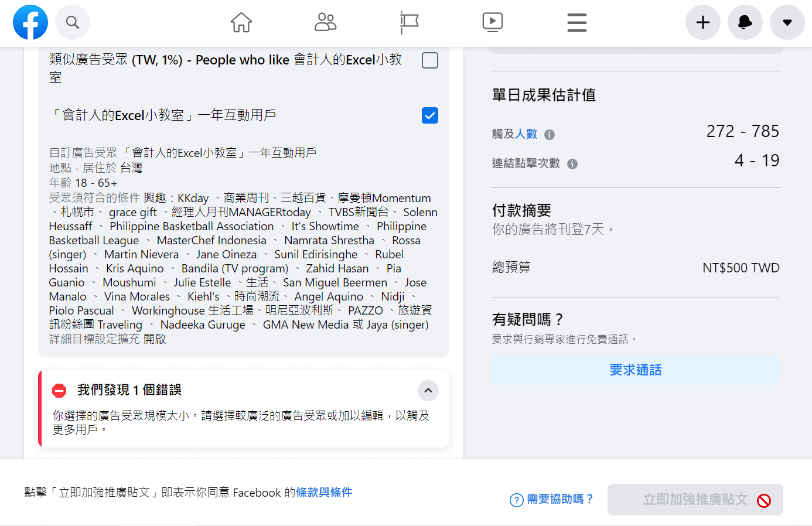This screenshot has width=812, height=526.
Task: Open the Facebook search icon
Action: pyautogui.click(x=73, y=22)
